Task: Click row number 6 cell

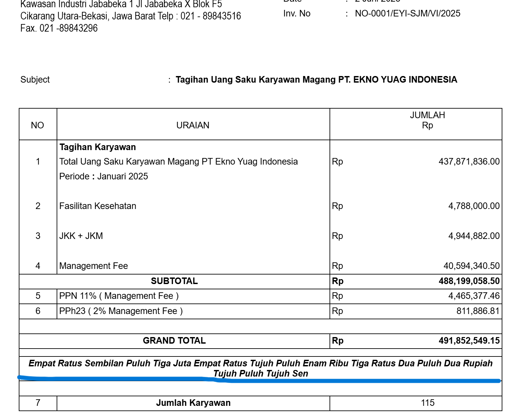Action: [38, 311]
